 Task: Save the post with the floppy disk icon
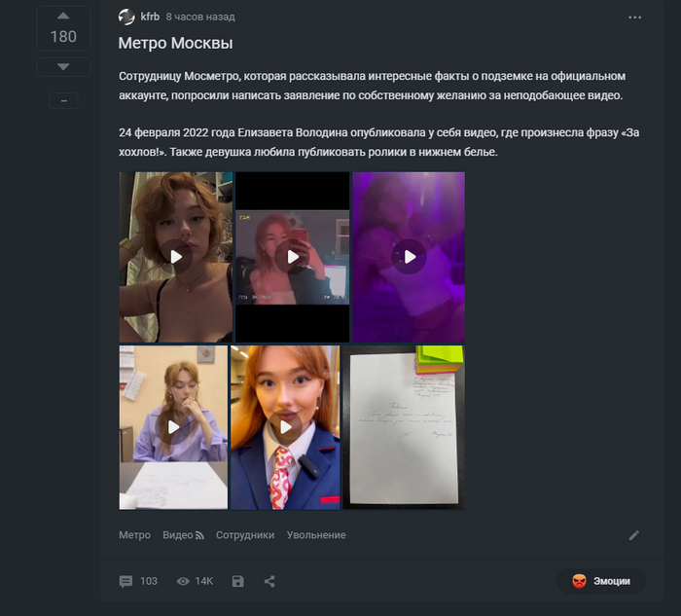click(238, 581)
